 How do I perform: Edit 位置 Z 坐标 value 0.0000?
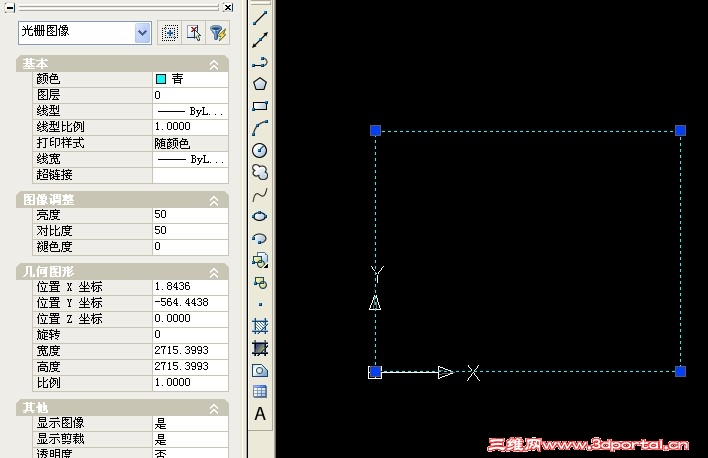[190, 318]
